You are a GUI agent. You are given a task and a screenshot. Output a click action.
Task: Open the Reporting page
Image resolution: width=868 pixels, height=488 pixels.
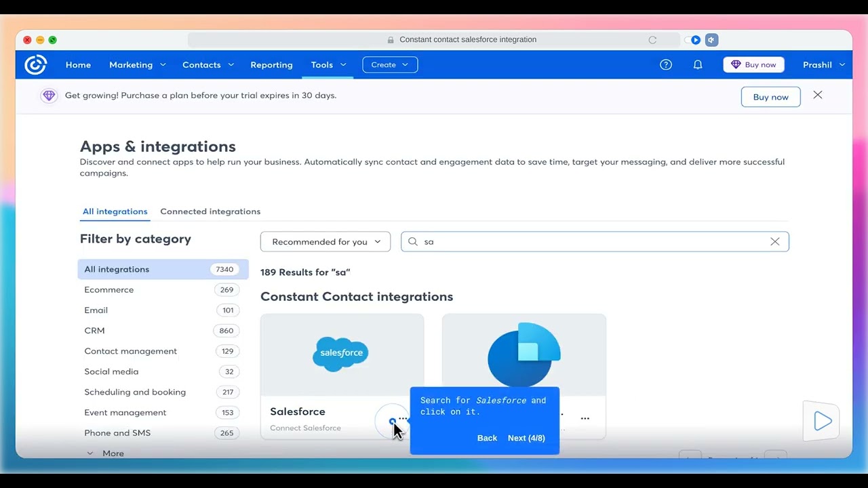point(271,65)
